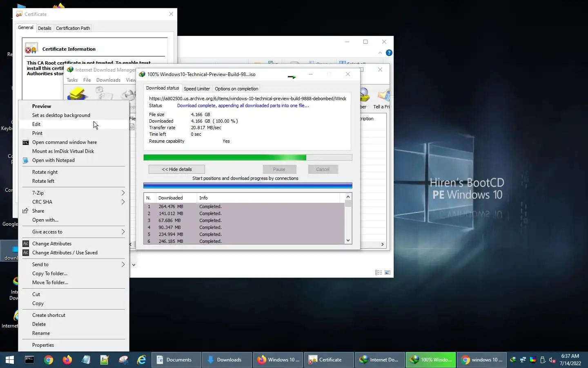Select the Download status tab

(x=163, y=88)
